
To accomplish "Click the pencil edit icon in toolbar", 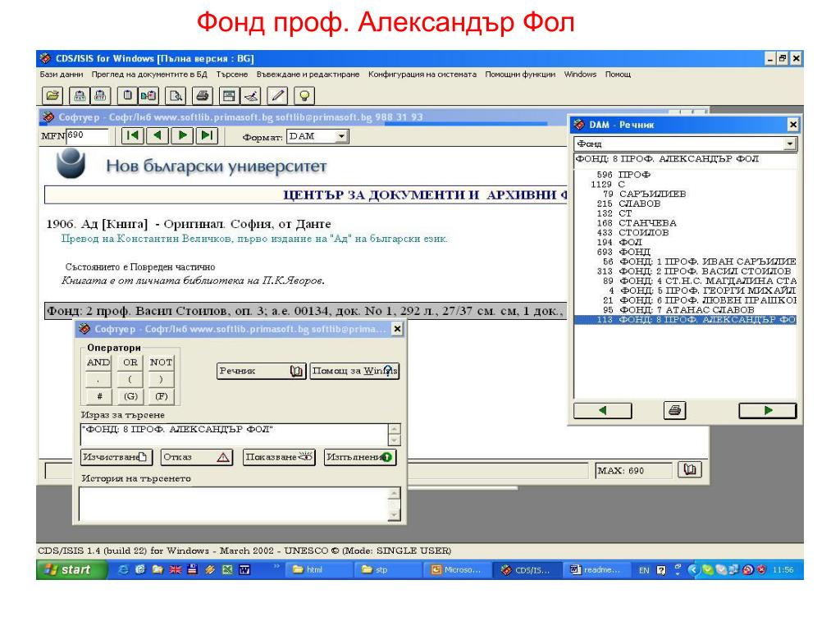I will tap(277, 96).
